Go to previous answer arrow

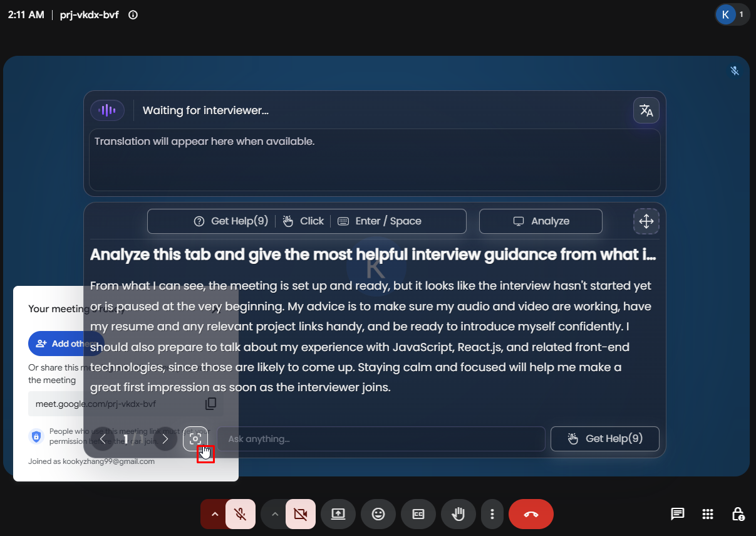[103, 439]
